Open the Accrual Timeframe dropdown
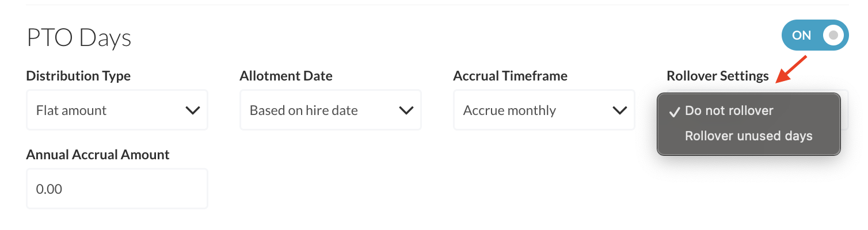 click(544, 110)
